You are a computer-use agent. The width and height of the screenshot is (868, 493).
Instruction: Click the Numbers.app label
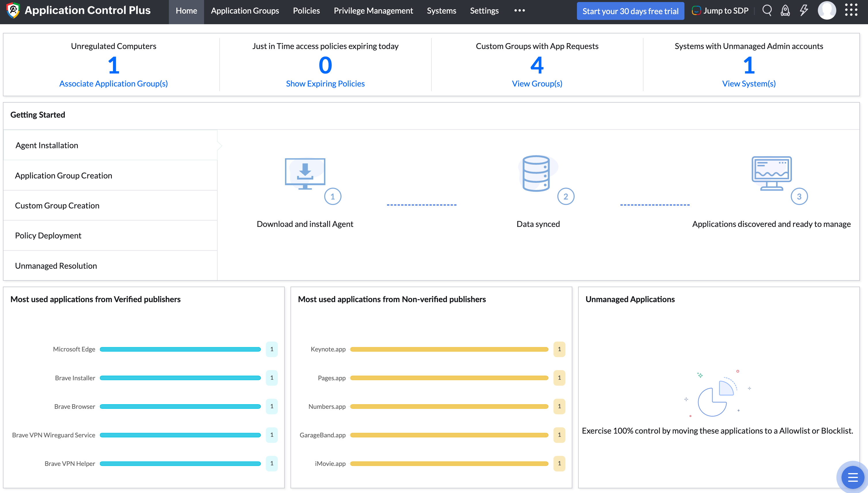point(327,406)
